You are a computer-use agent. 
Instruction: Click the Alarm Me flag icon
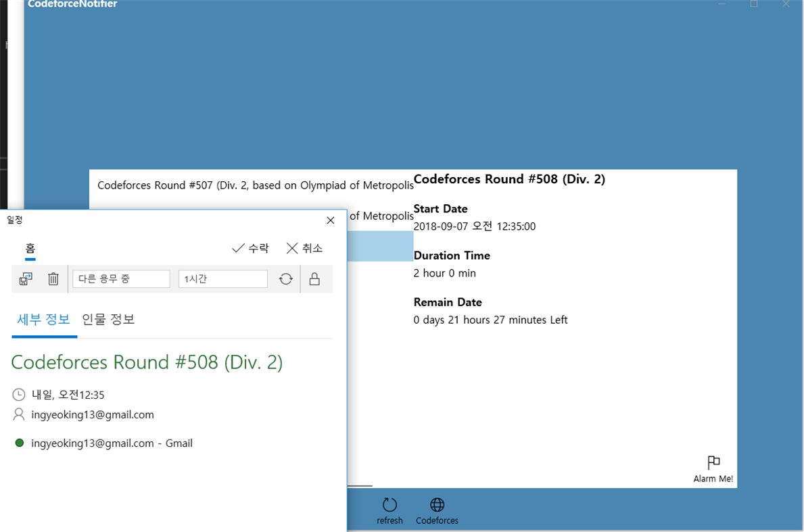tap(713, 462)
